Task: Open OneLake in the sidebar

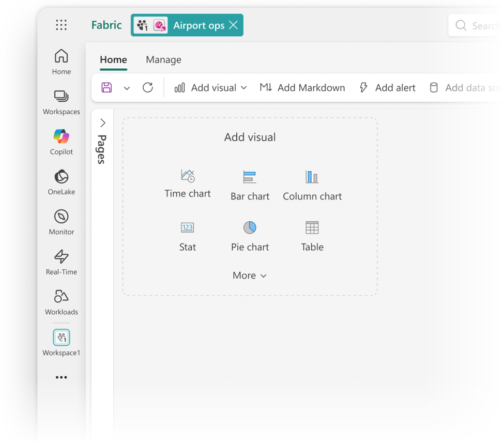Action: click(62, 182)
